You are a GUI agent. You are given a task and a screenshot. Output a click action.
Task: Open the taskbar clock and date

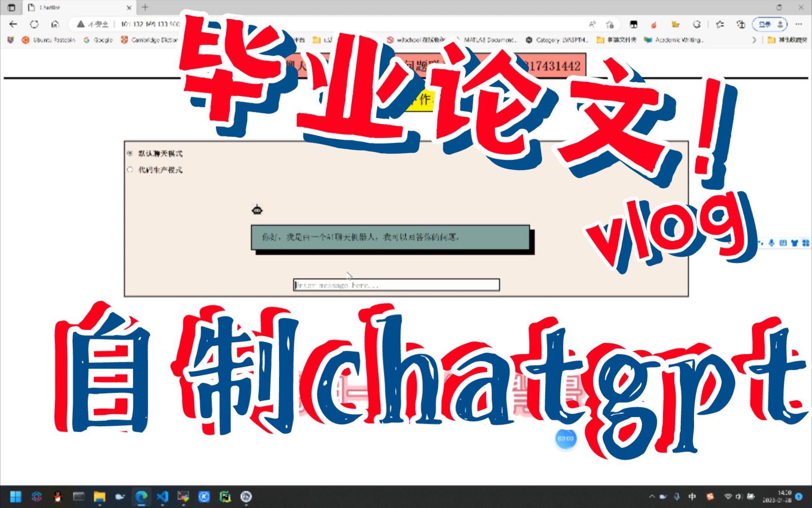778,496
